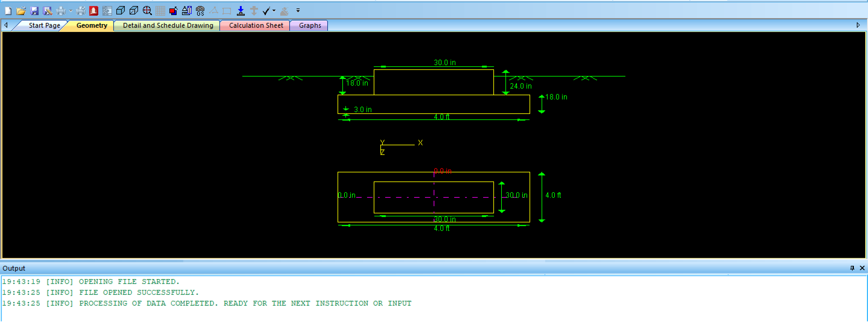Viewport: 868px width, 322px height.
Task: Click the greyed-out pencil eraser icon
Action: point(285,11)
